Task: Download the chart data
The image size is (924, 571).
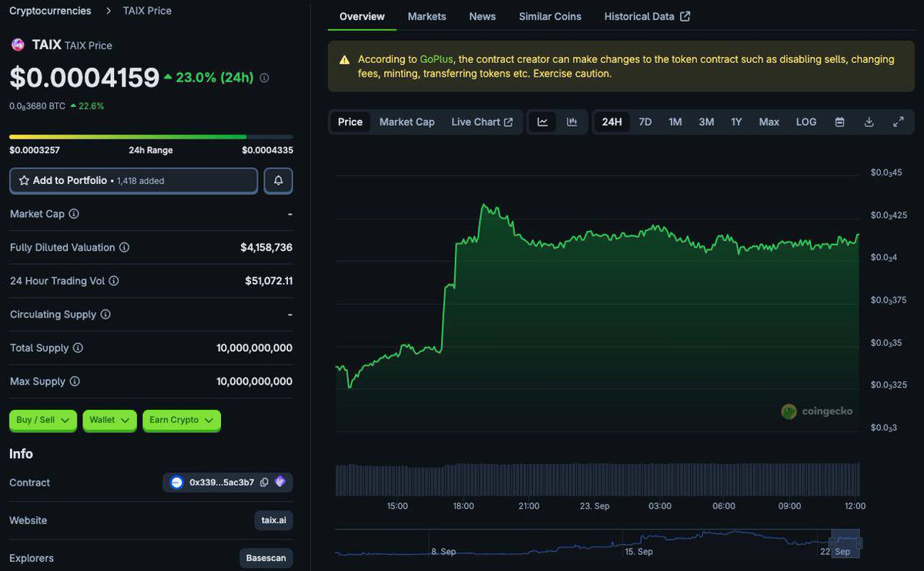Action: pos(869,122)
